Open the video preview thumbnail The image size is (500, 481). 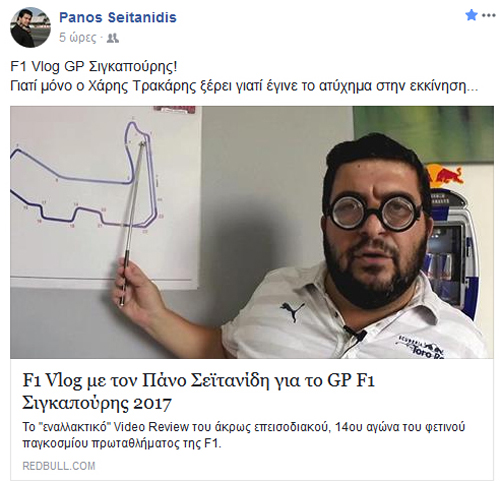tap(252, 232)
